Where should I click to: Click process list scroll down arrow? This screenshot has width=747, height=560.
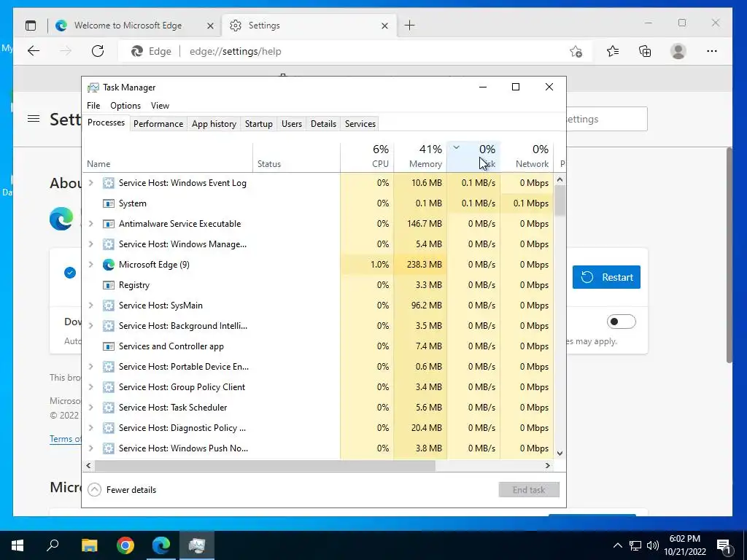[x=560, y=454]
